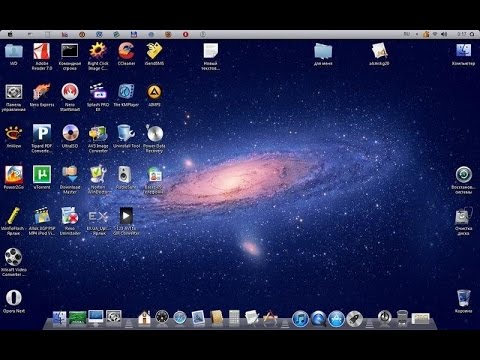Open the App Store dock icon

[336, 319]
